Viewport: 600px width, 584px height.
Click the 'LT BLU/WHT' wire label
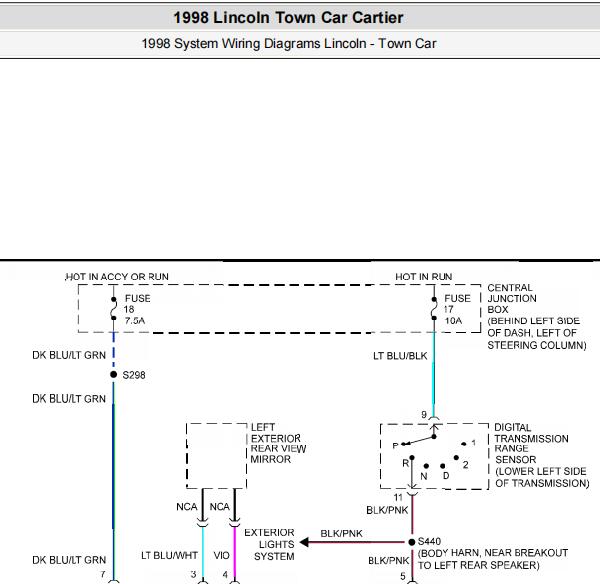coord(169,555)
